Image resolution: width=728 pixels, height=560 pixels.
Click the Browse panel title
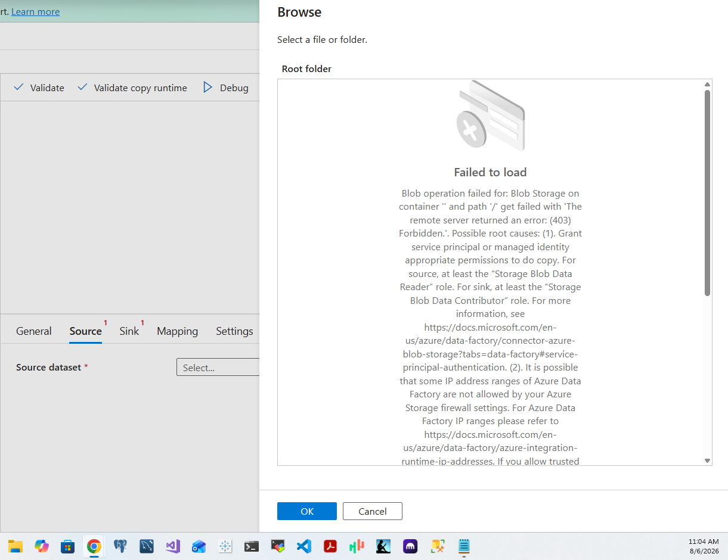pyautogui.click(x=299, y=12)
